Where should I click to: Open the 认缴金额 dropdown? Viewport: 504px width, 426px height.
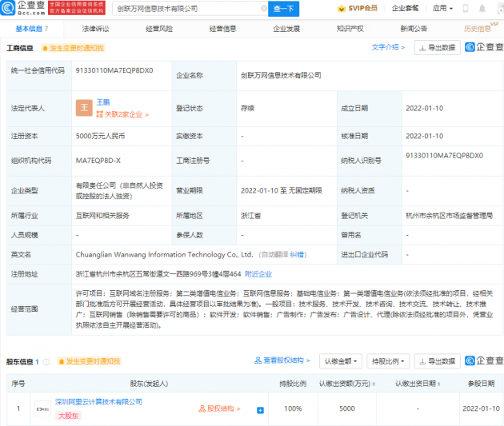click(x=341, y=361)
